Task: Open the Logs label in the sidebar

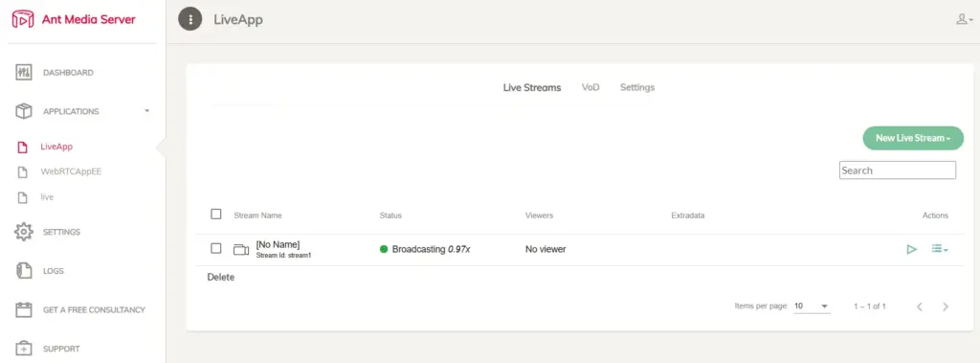Action: click(x=54, y=271)
